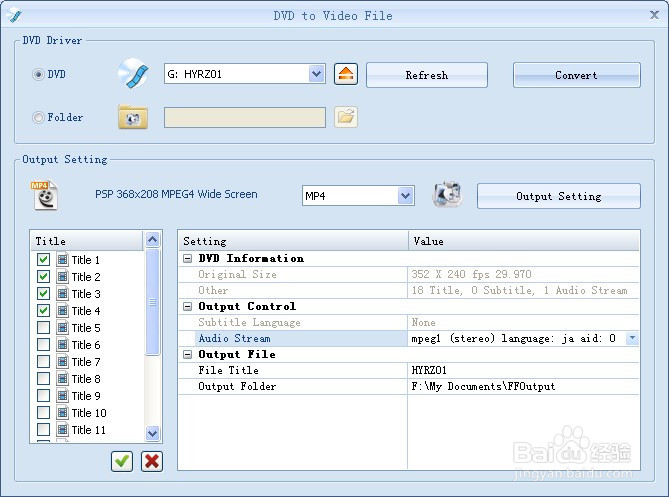
Task: Click the film icon beside Title 8
Action: [x=62, y=378]
